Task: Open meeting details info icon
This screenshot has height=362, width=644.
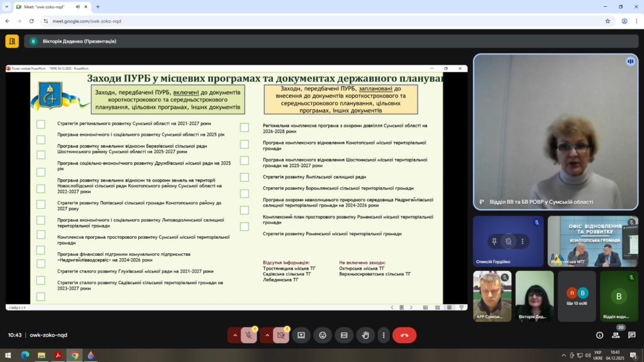Action: [x=599, y=335]
